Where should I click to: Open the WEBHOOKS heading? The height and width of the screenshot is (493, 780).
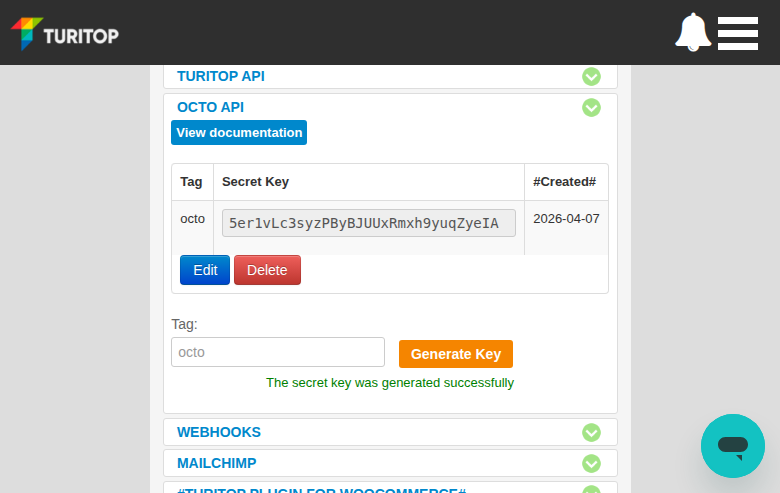[219, 432]
